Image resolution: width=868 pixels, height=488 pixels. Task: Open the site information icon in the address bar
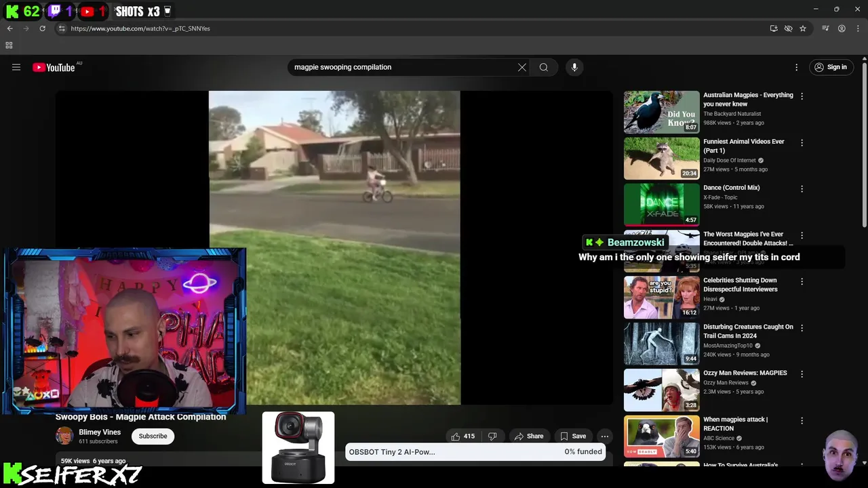pos(61,28)
